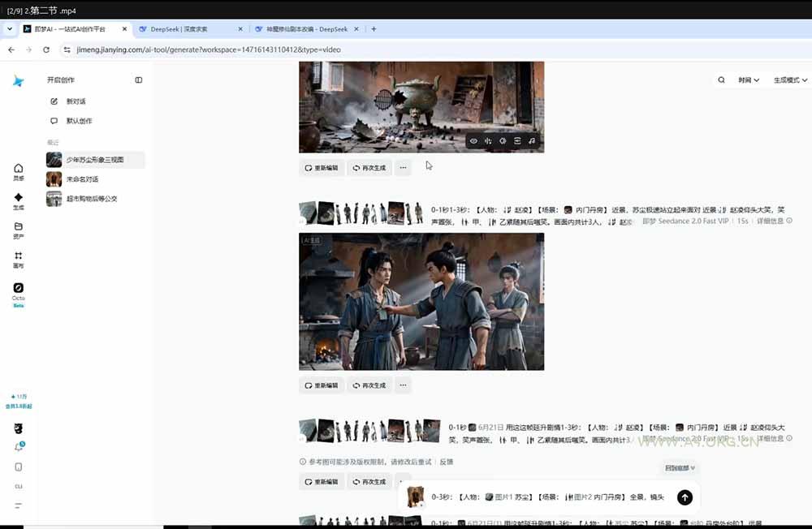812x529 pixels.
Task: Click the add music note icon on video
Action: 531,141
